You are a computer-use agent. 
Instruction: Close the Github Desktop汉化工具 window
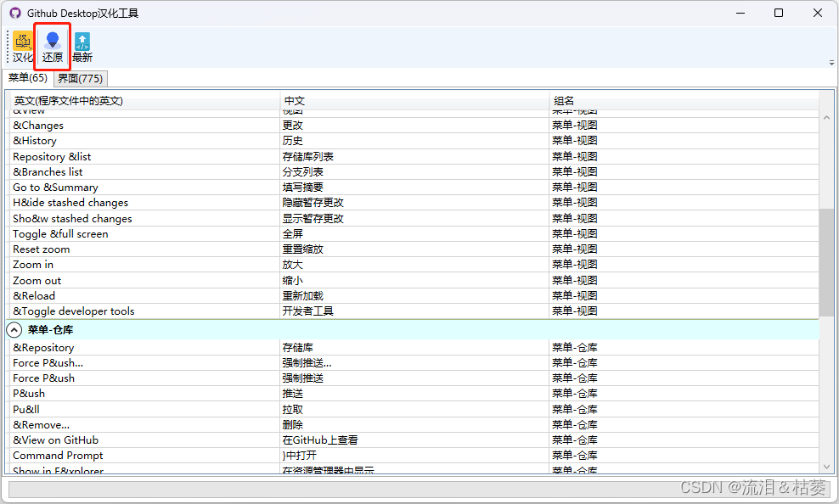[818, 13]
